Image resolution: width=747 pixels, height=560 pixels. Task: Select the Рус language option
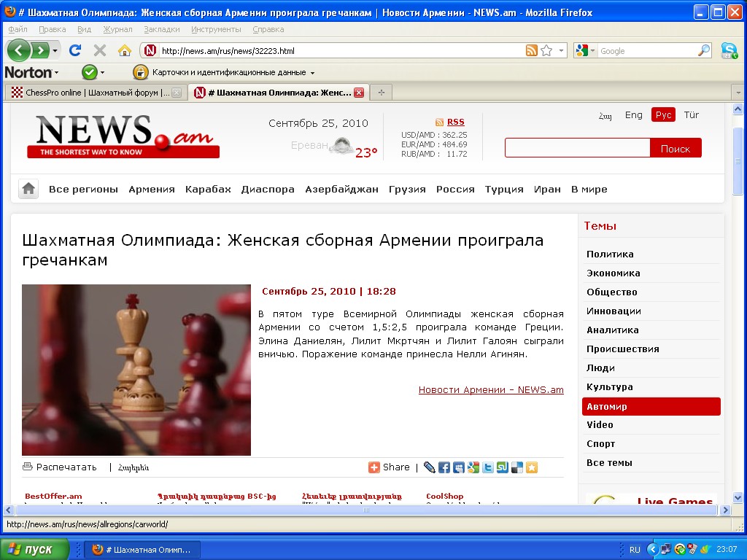[663, 115]
